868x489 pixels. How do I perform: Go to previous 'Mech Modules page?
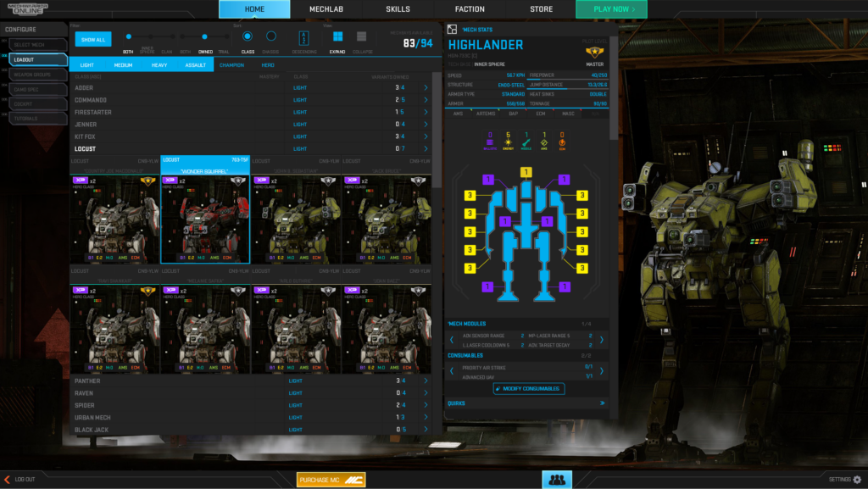tap(452, 340)
